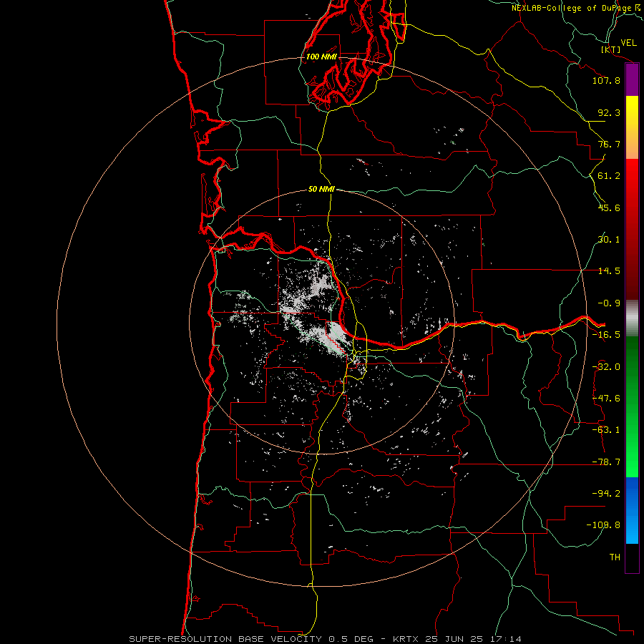Image resolution: width=644 pixels, height=644 pixels.
Task: Pick the yellow-orange segment of the color bar
Action: (632, 127)
